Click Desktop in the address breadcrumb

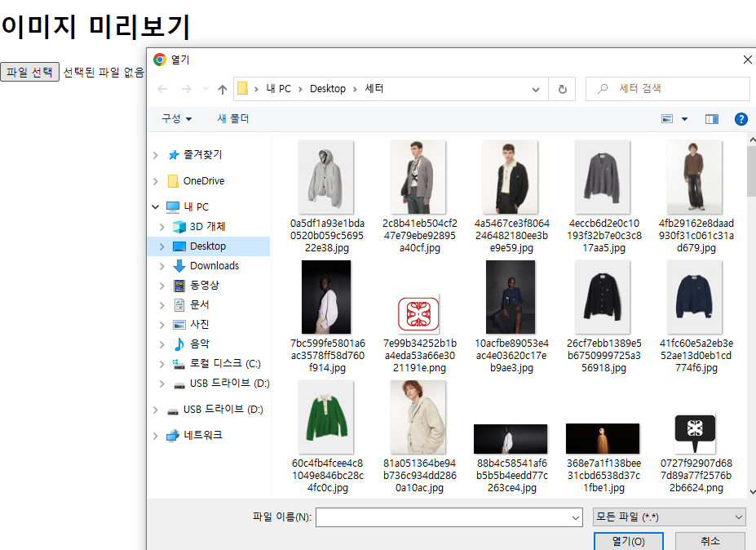328,89
